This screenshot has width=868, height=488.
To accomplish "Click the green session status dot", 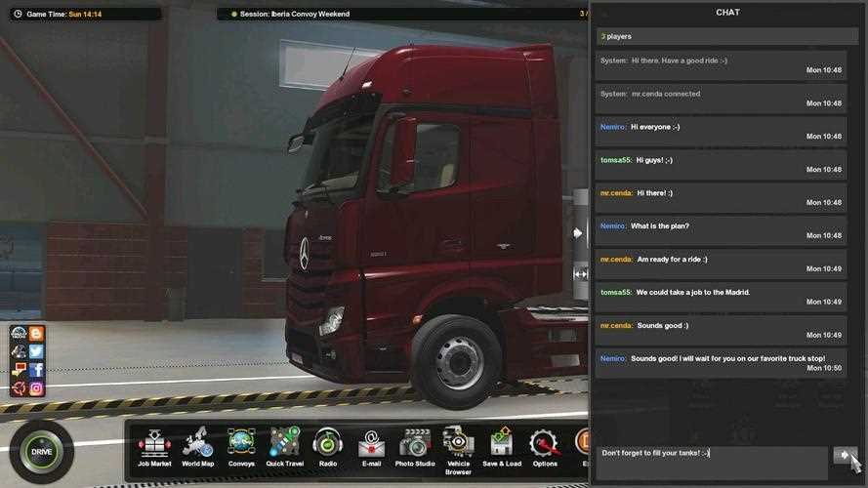I will click(234, 14).
